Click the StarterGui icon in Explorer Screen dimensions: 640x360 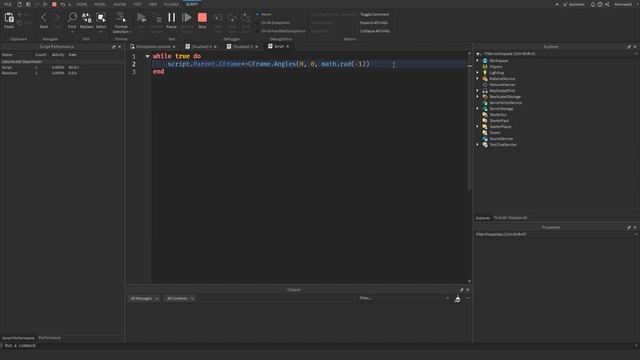485,115
